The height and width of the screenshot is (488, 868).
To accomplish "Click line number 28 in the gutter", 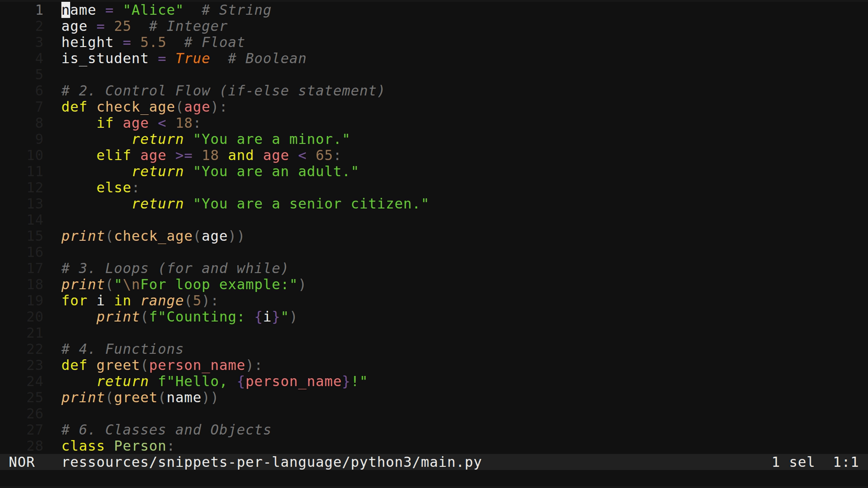I will [x=35, y=446].
